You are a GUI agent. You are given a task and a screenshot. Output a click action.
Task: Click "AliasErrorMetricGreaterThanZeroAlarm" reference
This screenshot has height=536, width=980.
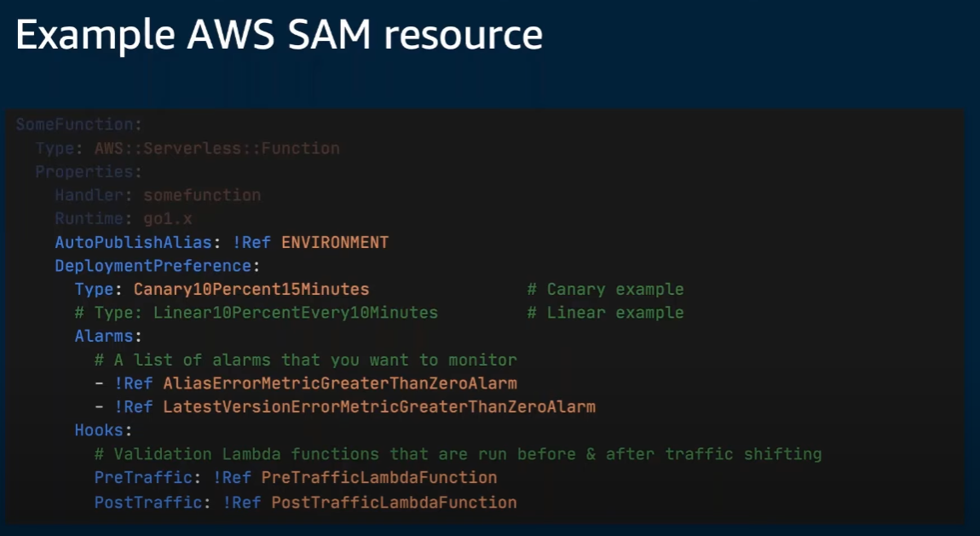pyautogui.click(x=340, y=383)
